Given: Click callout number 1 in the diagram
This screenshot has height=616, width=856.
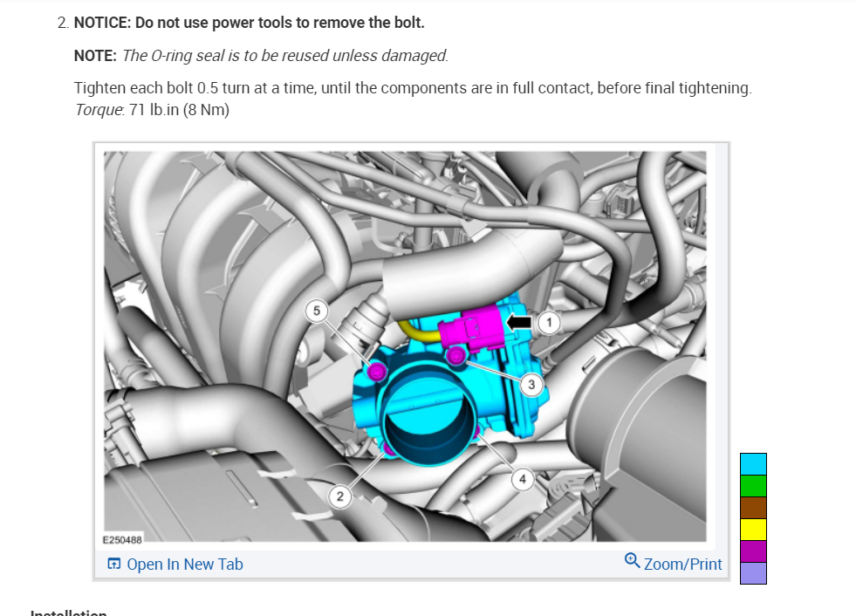Looking at the screenshot, I should pos(549,323).
